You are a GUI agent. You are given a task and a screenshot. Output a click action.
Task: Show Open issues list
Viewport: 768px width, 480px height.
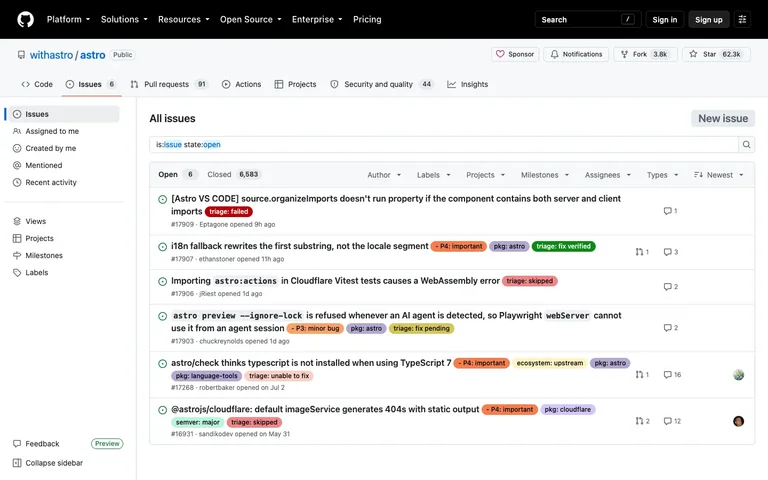pos(177,174)
